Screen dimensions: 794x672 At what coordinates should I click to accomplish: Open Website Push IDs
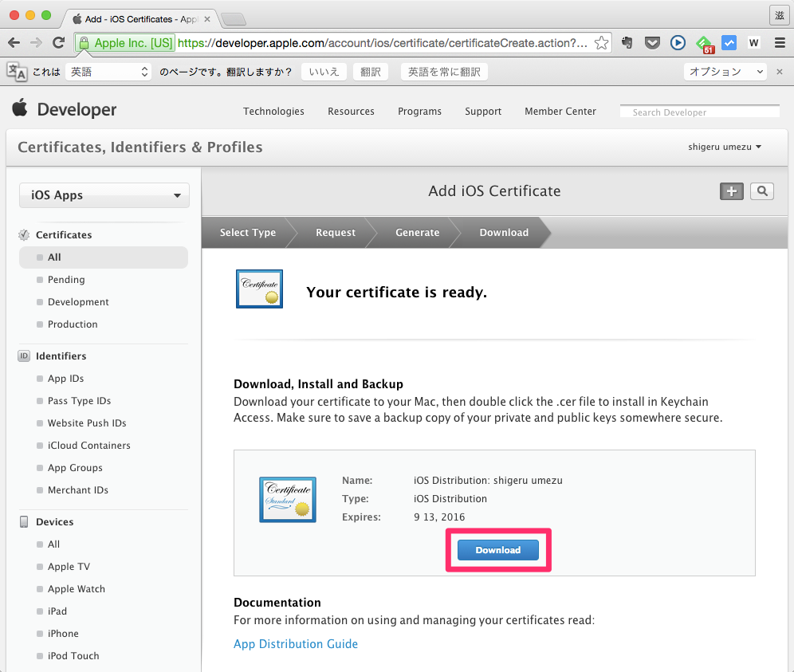tap(87, 422)
